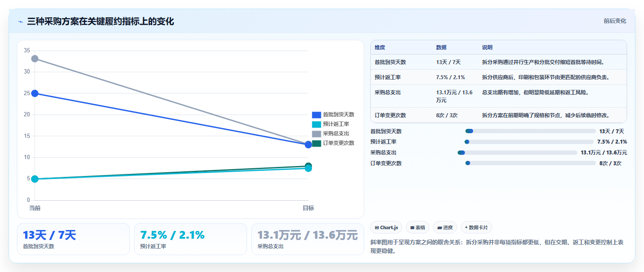Image resolution: width=644 pixels, height=272 pixels.
Task: Click the description starting 拆分方案在前期明确了规格
Action: point(545,115)
